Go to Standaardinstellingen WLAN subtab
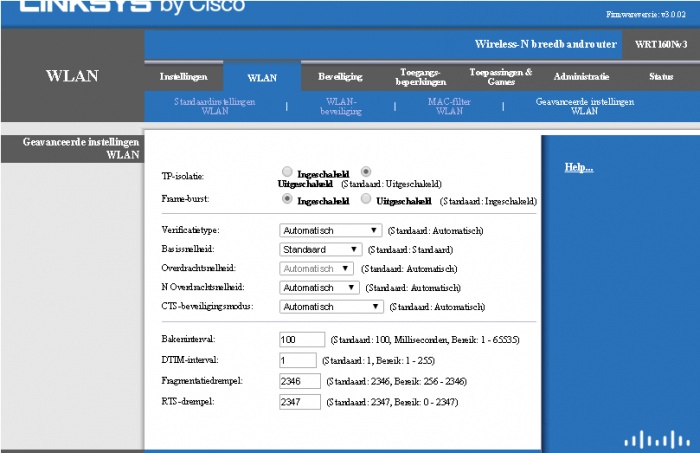 [215, 106]
